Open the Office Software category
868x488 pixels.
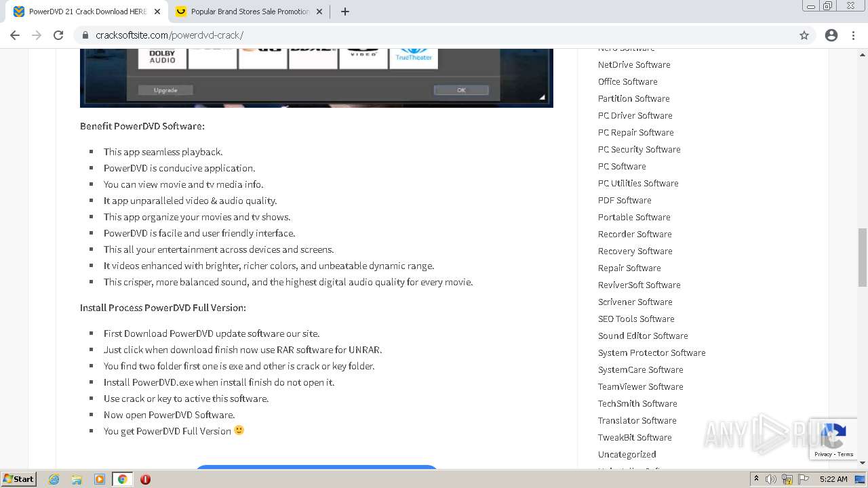point(628,81)
